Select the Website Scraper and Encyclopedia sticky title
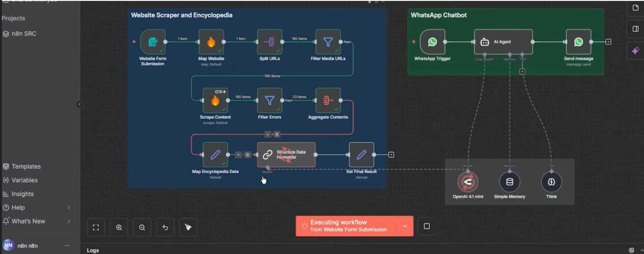 [x=181, y=15]
